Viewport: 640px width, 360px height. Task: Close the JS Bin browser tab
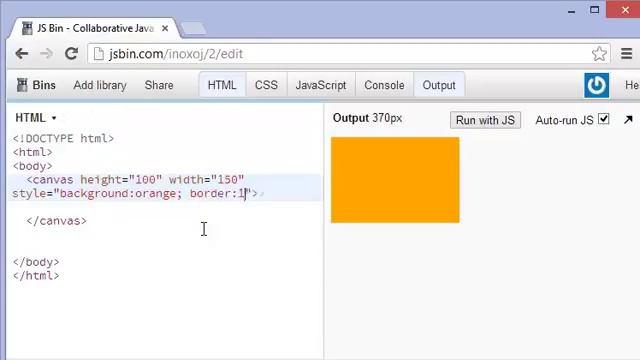tap(165, 29)
